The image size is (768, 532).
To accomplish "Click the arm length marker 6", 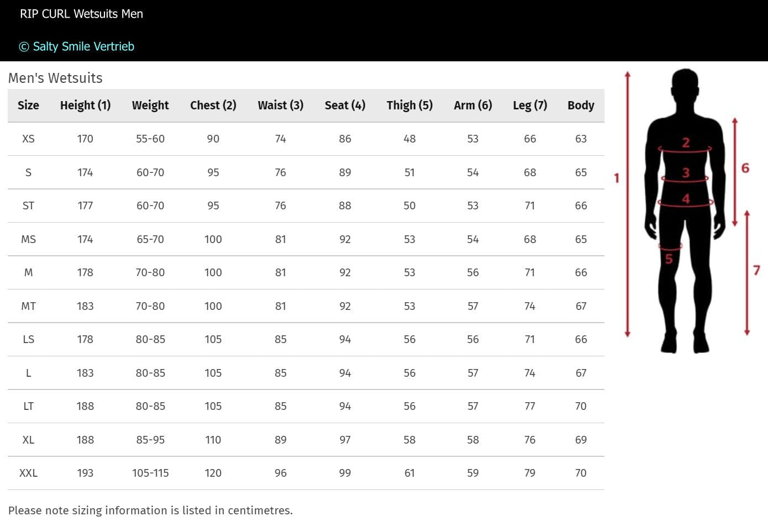I will (745, 168).
